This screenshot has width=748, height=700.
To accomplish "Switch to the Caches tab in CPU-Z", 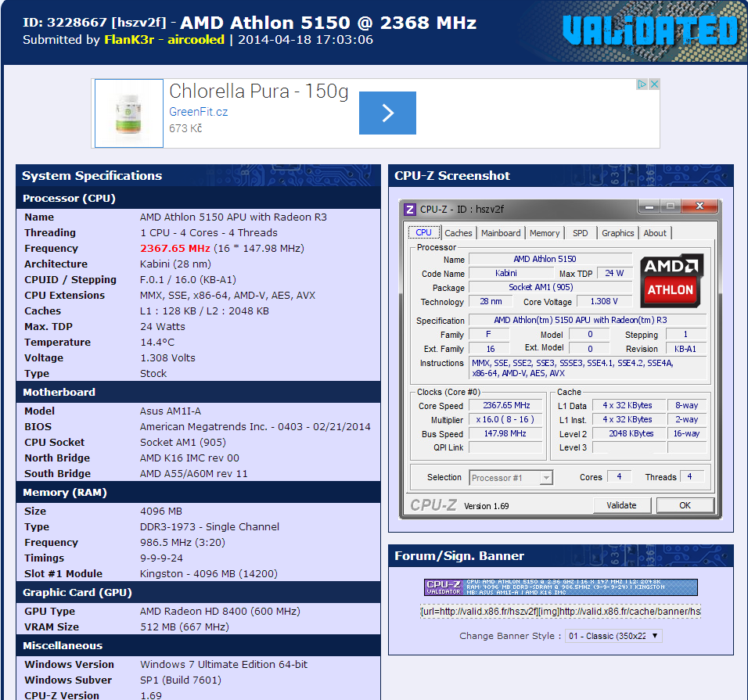I will coord(458,233).
